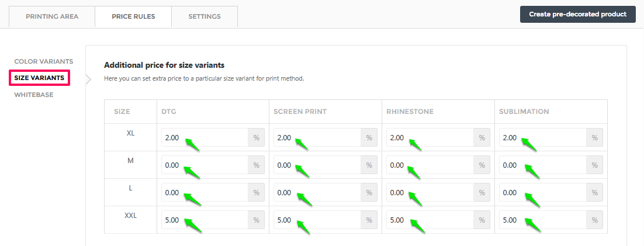Click the Sublimation price field for M

[x=542, y=165]
